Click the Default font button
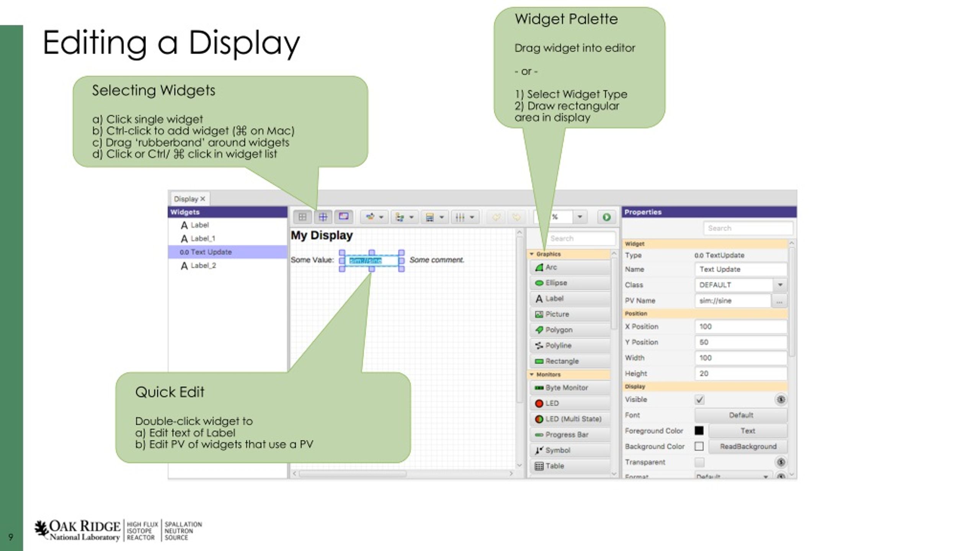 [741, 415]
